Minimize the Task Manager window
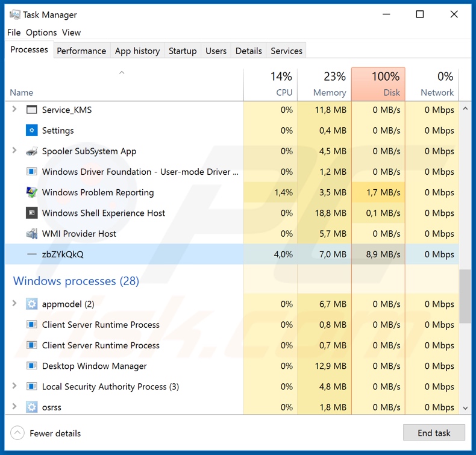The image size is (476, 455). pos(386,14)
